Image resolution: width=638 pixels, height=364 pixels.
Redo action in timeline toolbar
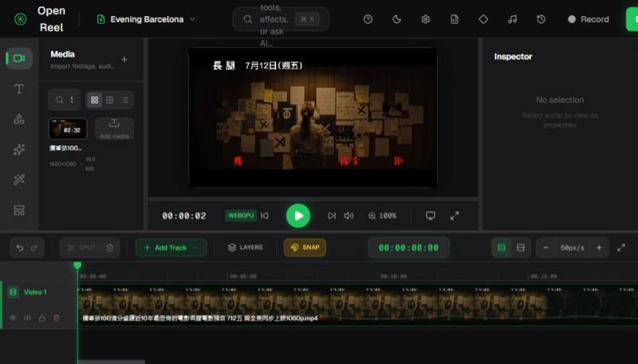[x=34, y=248]
